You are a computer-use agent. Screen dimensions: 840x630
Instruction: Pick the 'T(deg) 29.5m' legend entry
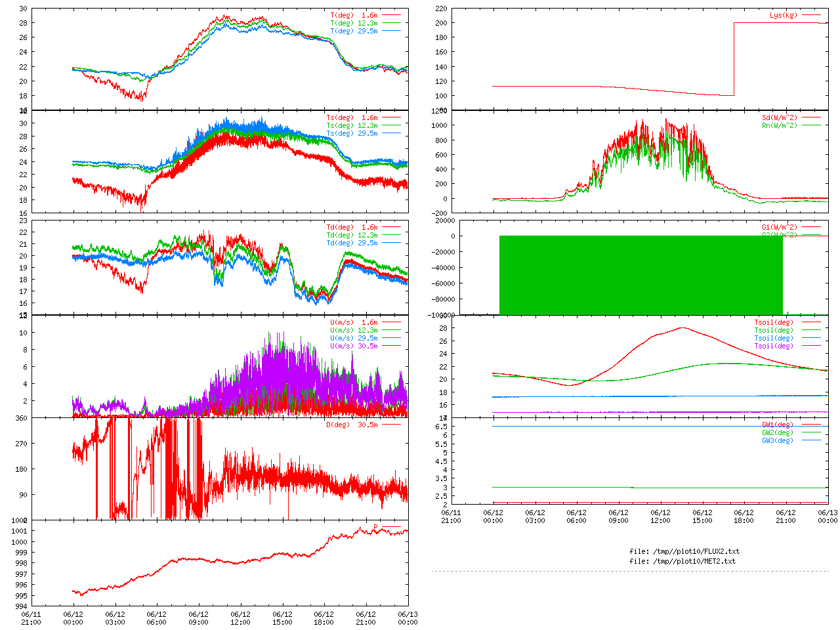(354, 31)
